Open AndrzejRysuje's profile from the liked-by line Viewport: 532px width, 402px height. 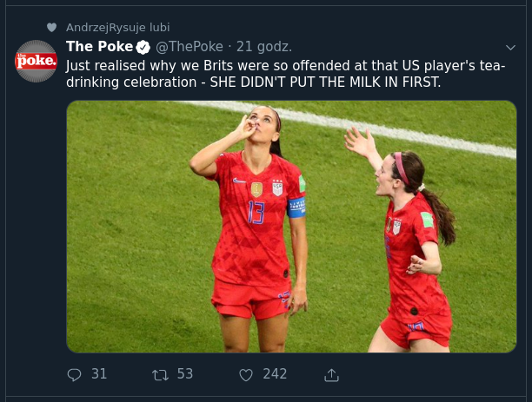click(106, 28)
